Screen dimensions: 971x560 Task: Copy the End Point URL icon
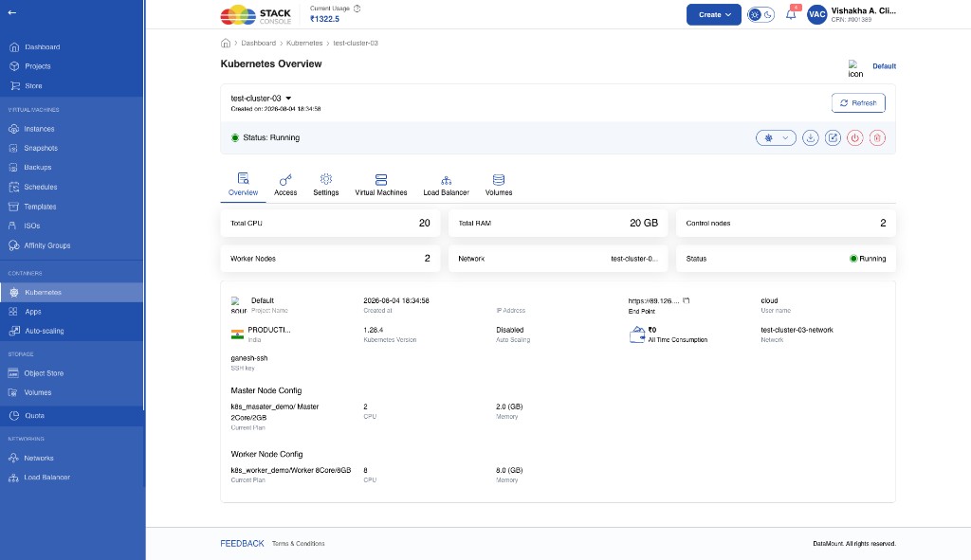(687, 300)
